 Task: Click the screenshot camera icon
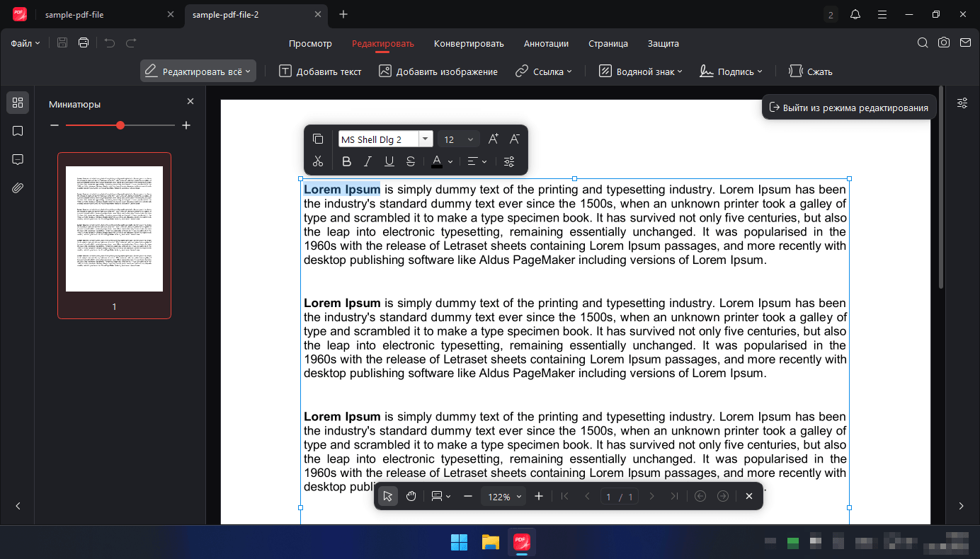click(x=944, y=43)
